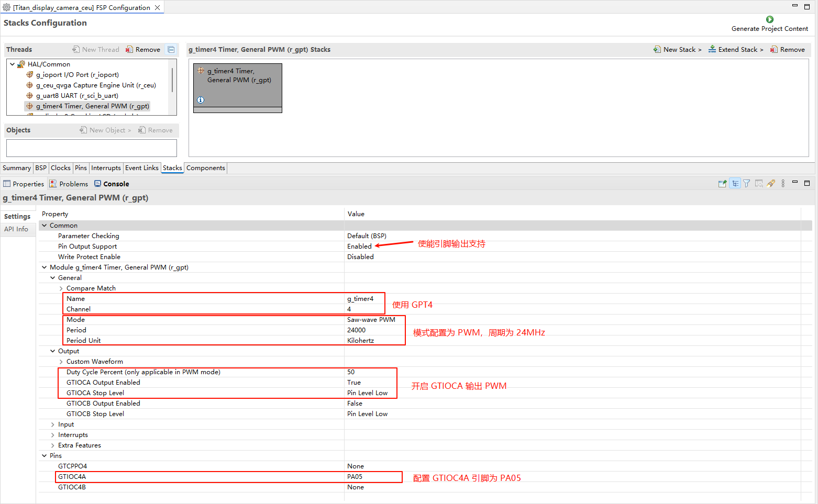Viewport: 818px width, 504px height.
Task: Expand the Compare Match section
Action: [61, 288]
